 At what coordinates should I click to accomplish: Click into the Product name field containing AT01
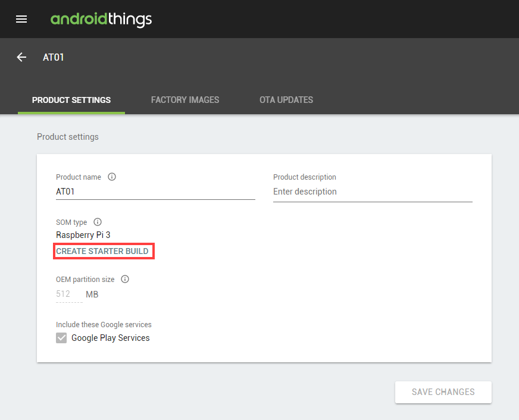[155, 192]
